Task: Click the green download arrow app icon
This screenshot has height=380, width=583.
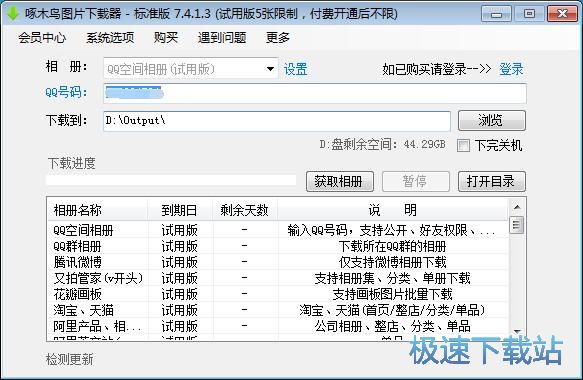Action: (13, 13)
